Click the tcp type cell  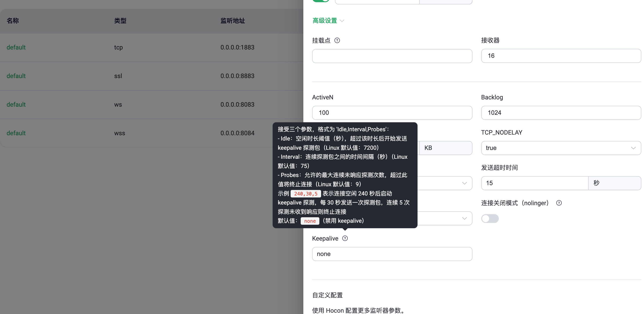click(118, 47)
